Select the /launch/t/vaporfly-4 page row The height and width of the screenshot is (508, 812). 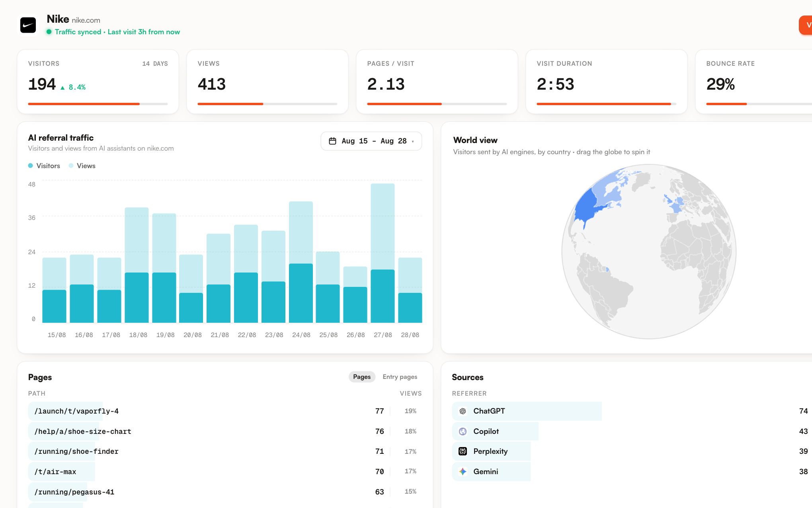coord(225,411)
